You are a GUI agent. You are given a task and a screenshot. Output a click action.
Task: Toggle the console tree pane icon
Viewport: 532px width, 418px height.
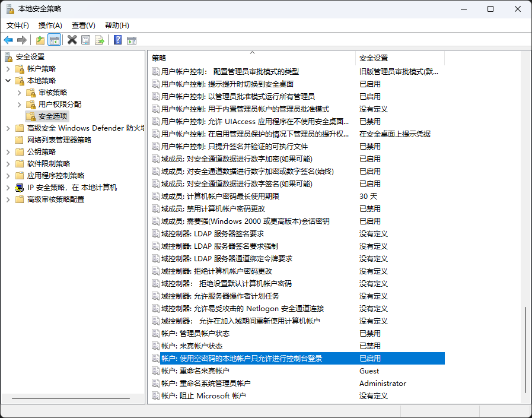pos(53,40)
